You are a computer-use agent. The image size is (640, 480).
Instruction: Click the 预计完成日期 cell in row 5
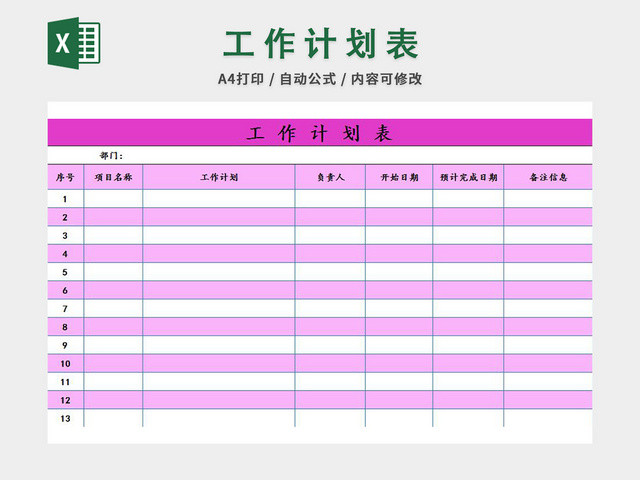click(x=468, y=272)
